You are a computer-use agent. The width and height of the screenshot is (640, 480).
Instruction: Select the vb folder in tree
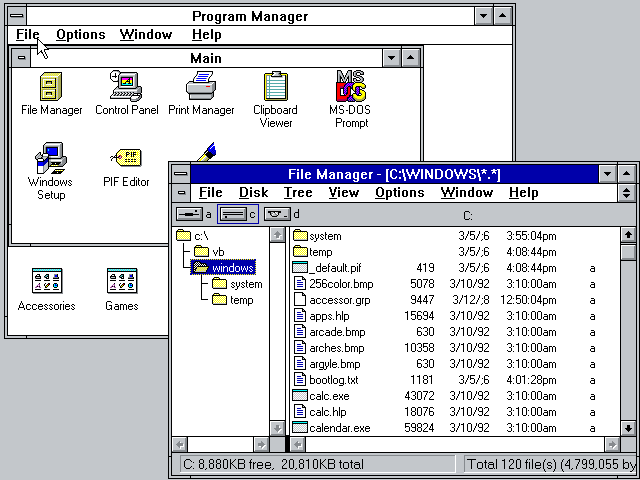(x=217, y=251)
